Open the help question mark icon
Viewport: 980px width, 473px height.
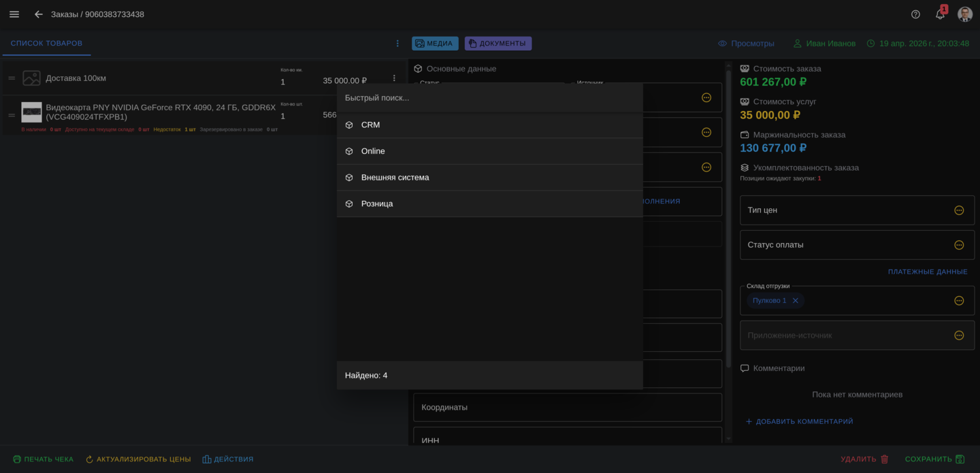[x=915, y=14]
